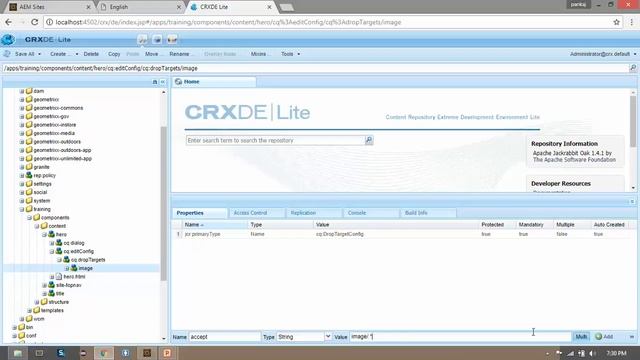Click the Value column header
Image resolution: width=640 pixels, height=360 pixels.
(x=396, y=224)
